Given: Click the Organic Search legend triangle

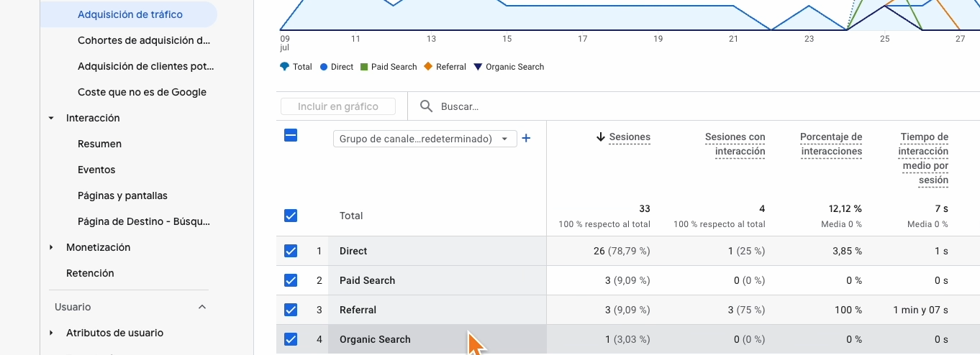Looking at the screenshot, I should 478,67.
